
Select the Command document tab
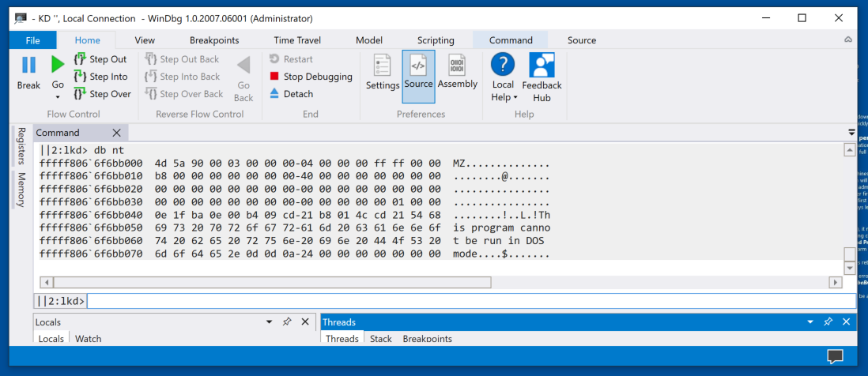[58, 133]
